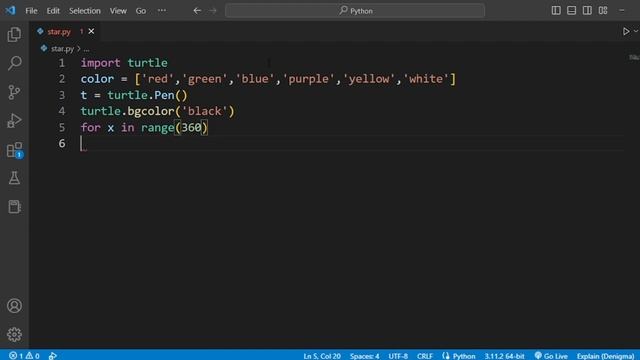Close the star.py tab
640x360 pixels.
tap(91, 31)
